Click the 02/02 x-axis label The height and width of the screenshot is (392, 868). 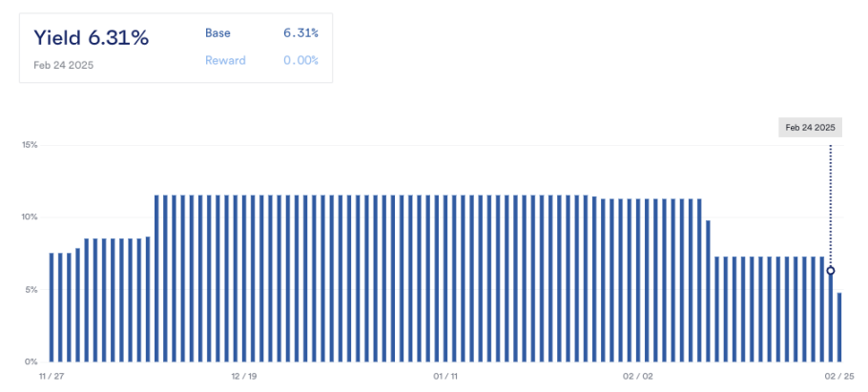coord(637,377)
